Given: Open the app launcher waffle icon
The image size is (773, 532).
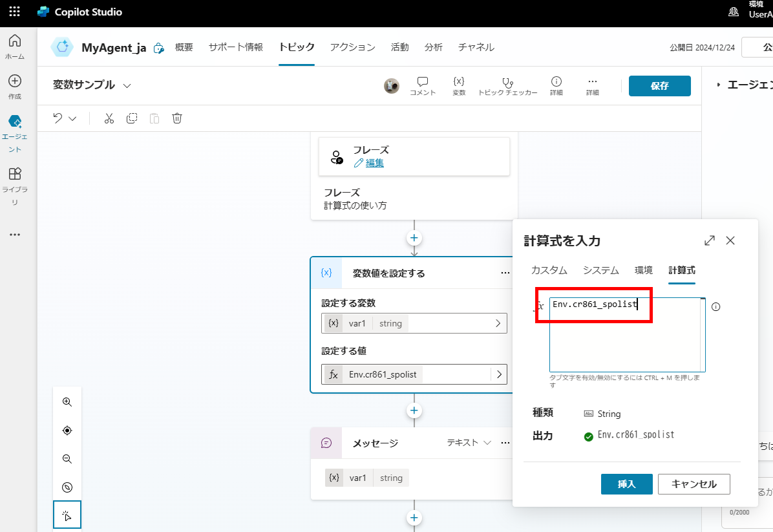Looking at the screenshot, I should (14, 12).
